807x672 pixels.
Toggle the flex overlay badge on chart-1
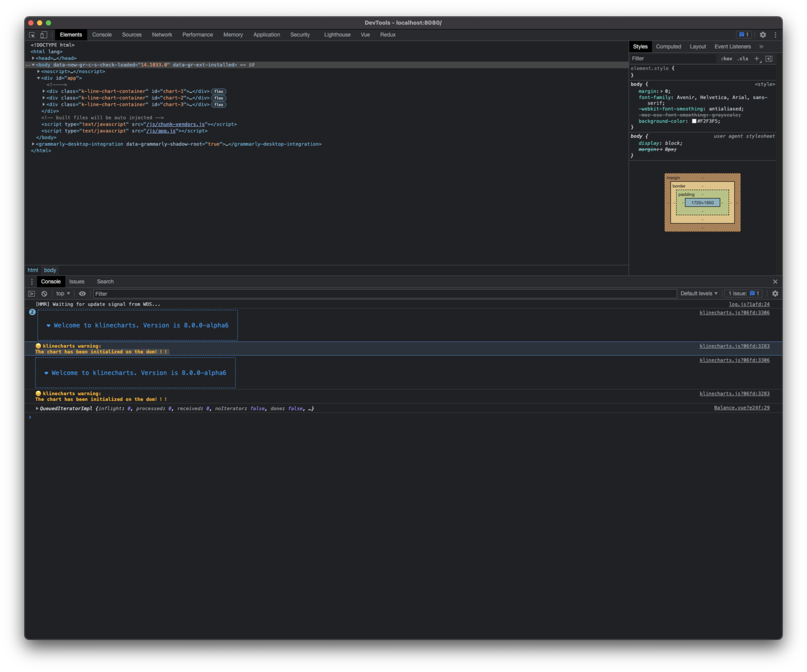click(219, 91)
